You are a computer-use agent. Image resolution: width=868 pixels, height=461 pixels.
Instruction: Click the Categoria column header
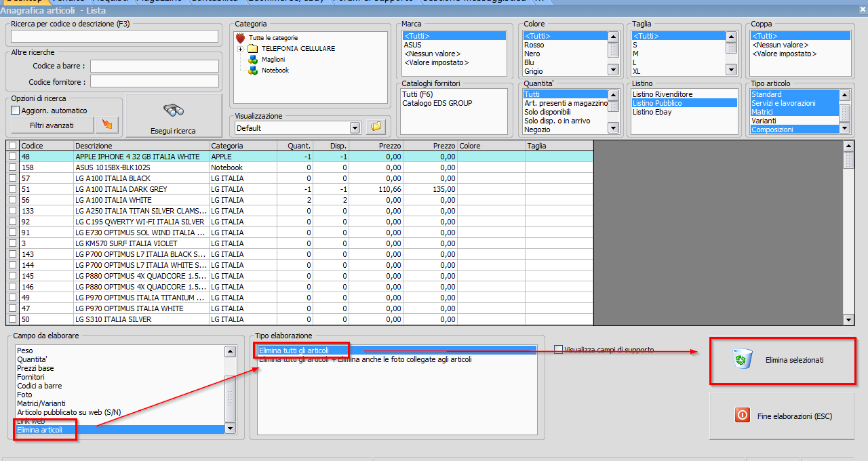(x=243, y=146)
